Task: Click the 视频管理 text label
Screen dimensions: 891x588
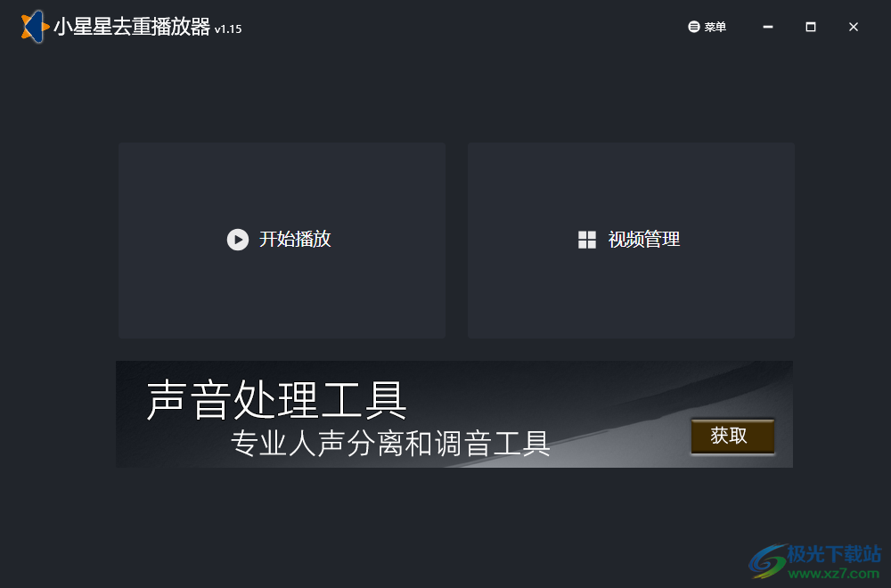Action: [642, 240]
